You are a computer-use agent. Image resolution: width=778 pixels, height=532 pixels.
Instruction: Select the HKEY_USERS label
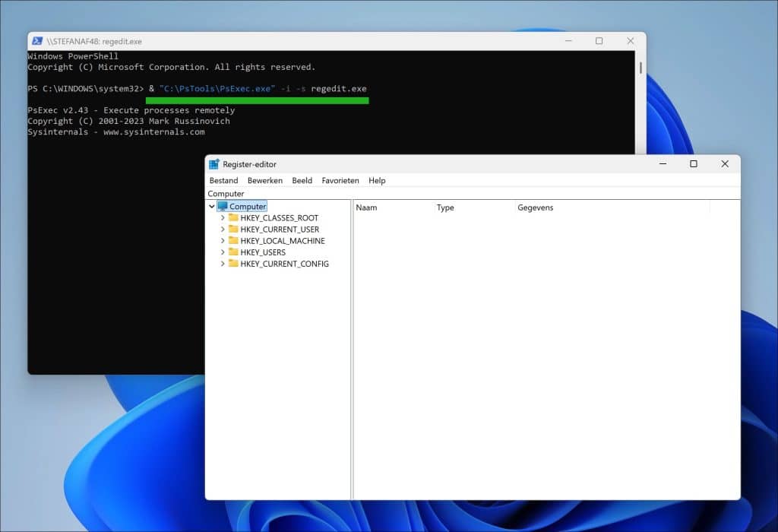(263, 252)
